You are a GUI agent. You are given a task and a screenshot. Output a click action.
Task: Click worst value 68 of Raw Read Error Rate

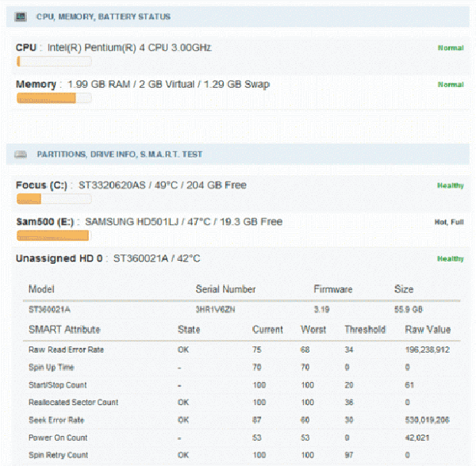point(305,349)
